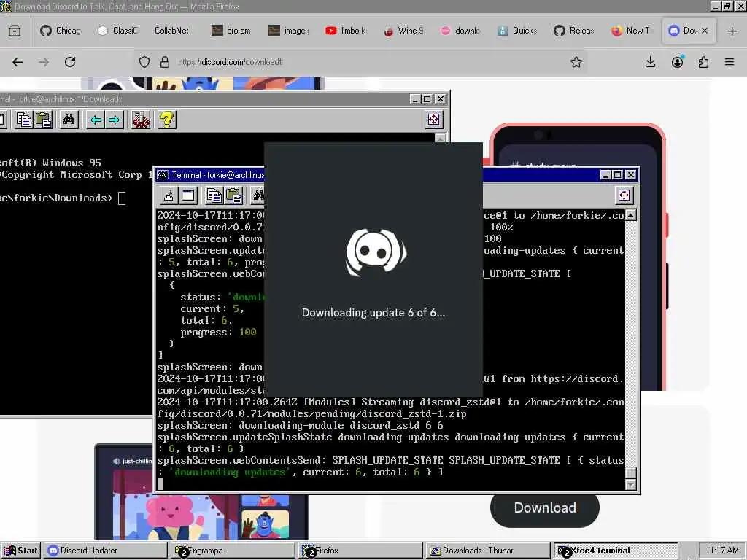
Task: Click left arrow previous-tab icon in back terminal
Action: 96,120
